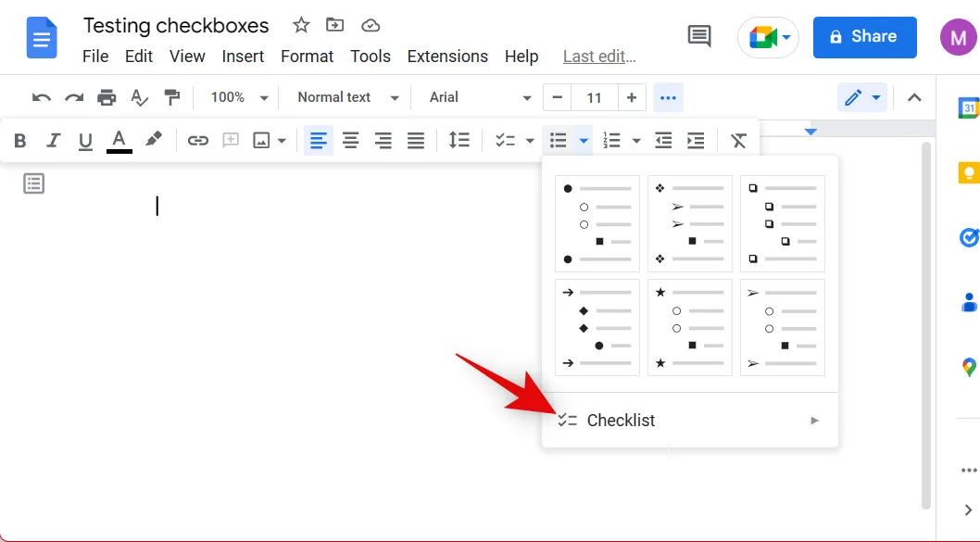The height and width of the screenshot is (542, 980).
Task: Click the Bulleted list icon
Action: tap(559, 140)
